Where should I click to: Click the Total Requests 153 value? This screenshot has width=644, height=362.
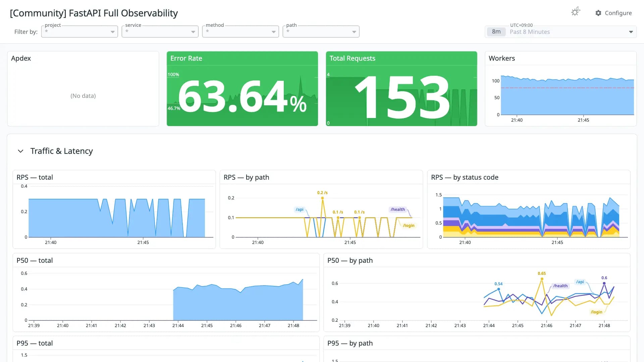pyautogui.click(x=401, y=97)
